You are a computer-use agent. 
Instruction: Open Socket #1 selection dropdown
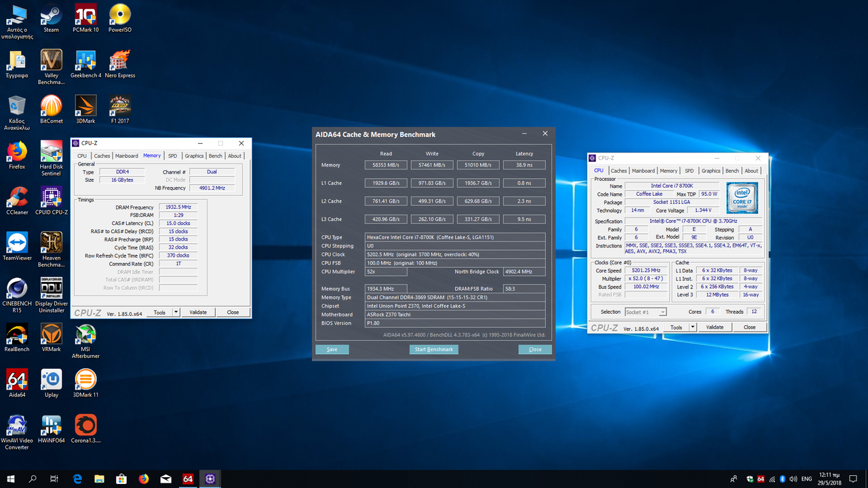(644, 312)
